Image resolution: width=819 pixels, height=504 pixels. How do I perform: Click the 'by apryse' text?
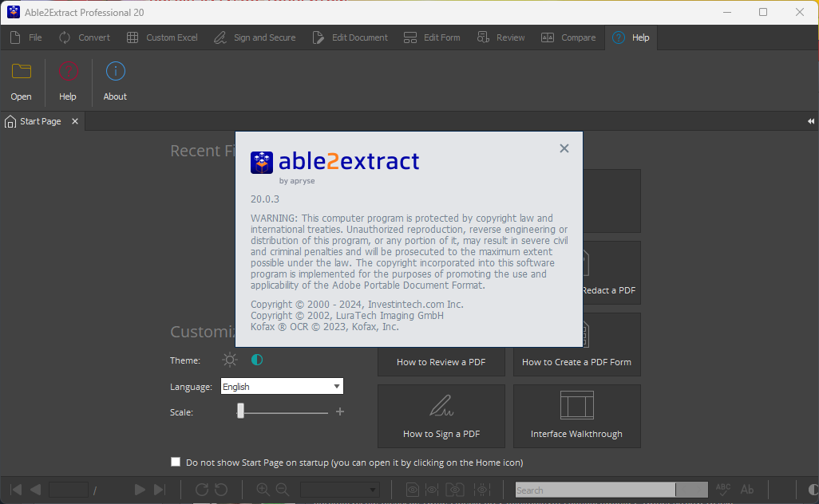point(297,181)
